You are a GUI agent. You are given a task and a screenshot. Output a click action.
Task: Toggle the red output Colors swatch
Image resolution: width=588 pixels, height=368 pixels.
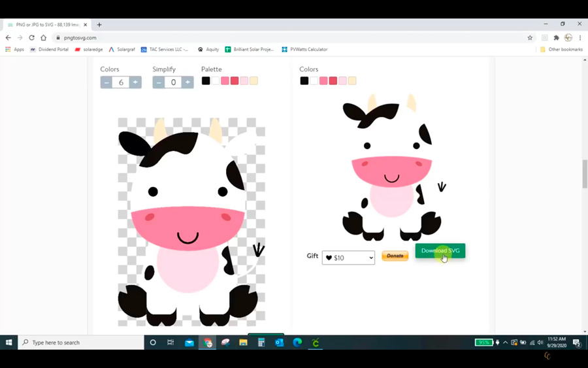tap(333, 80)
